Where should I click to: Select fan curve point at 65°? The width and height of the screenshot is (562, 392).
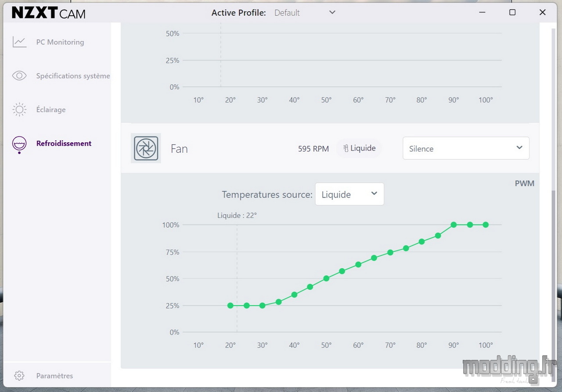(374, 258)
